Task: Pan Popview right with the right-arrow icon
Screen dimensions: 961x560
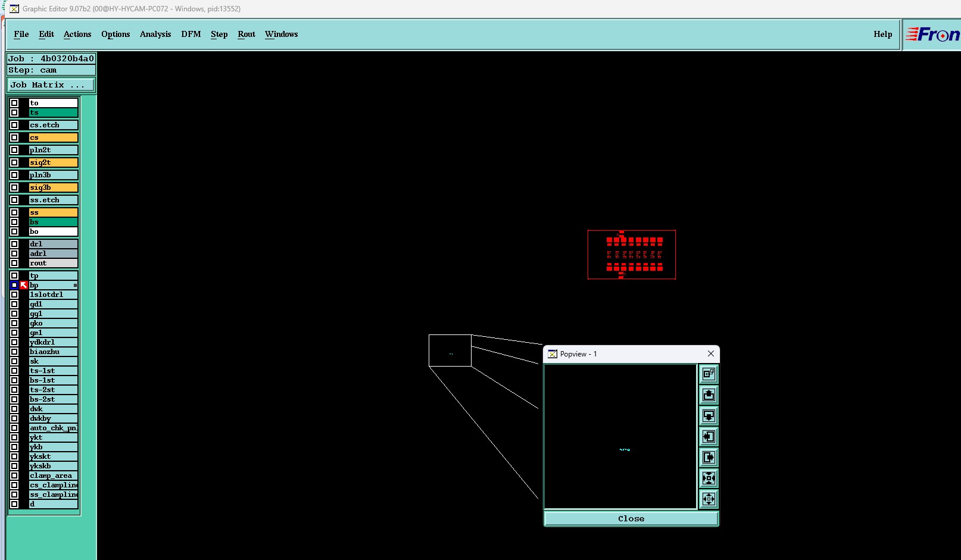Action: tap(709, 457)
